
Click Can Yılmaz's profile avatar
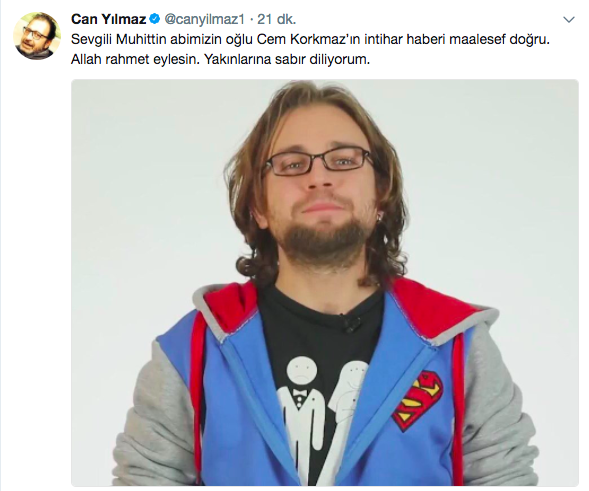[37, 35]
